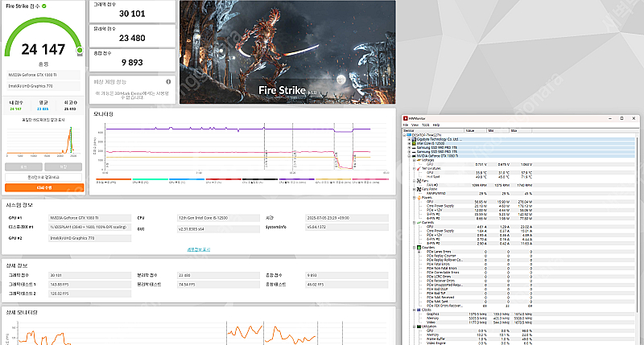Open the View menu in HWMonitor
This screenshot has height=345, width=644.
415,125
